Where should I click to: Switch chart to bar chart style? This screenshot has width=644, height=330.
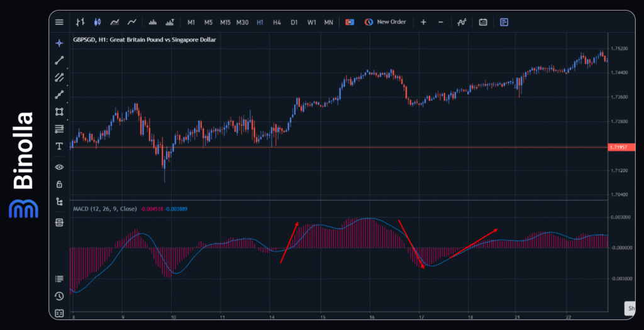pos(80,22)
